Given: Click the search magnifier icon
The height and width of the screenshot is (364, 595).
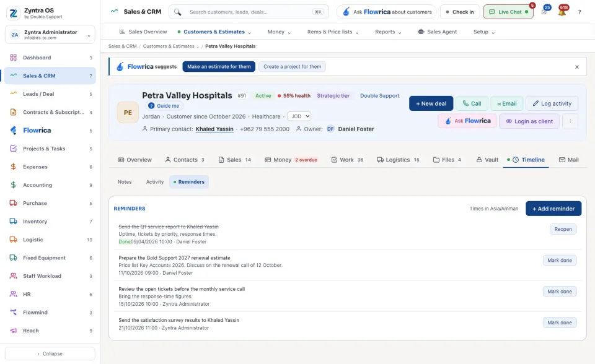Looking at the screenshot, I should point(178,12).
